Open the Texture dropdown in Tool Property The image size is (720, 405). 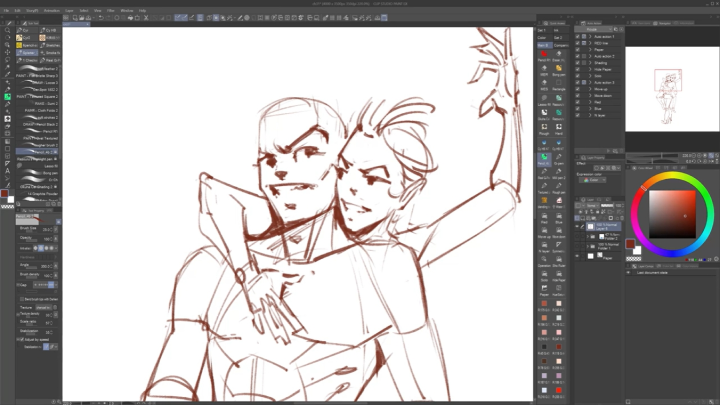pos(43,307)
